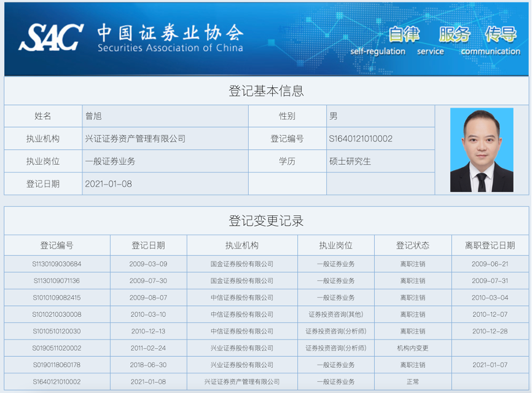The width and height of the screenshot is (532, 393).
Task: Click the date 2009-03-09 cell
Action: (x=148, y=264)
